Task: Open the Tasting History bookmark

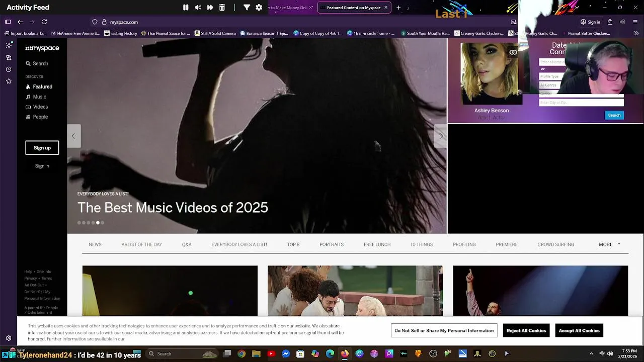Action: [x=120, y=33]
